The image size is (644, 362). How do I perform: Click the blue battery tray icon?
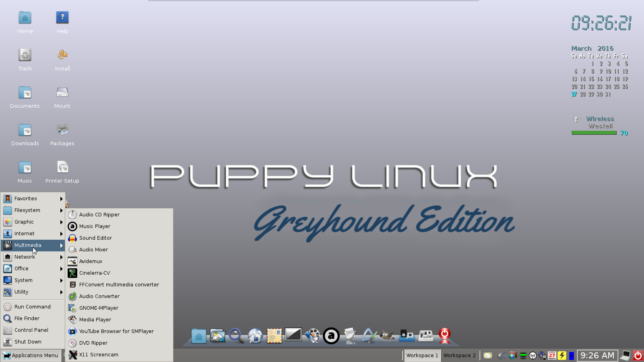pos(571,356)
